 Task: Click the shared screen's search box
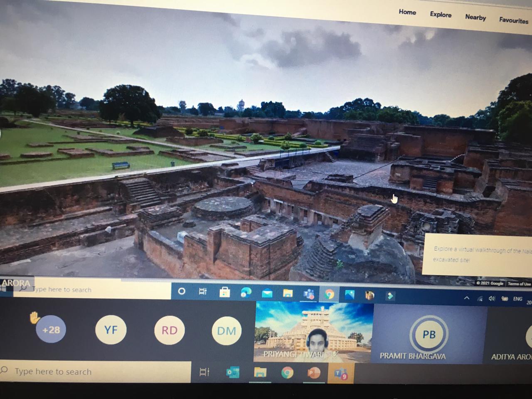click(92, 289)
